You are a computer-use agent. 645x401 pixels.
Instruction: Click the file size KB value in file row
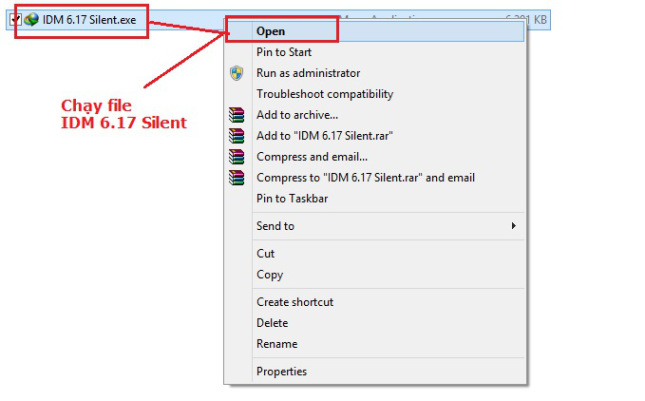tap(526, 19)
